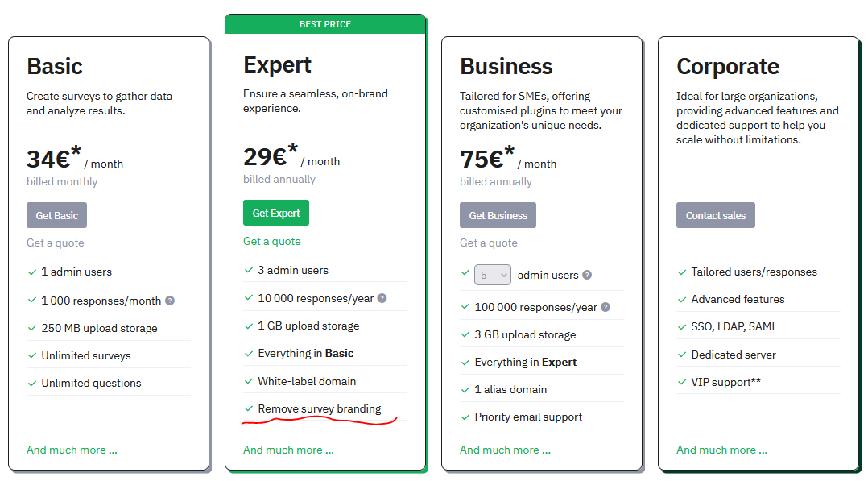The image size is (868, 481).
Task: Click checkmark icon beside Priority email support
Action: click(x=465, y=417)
